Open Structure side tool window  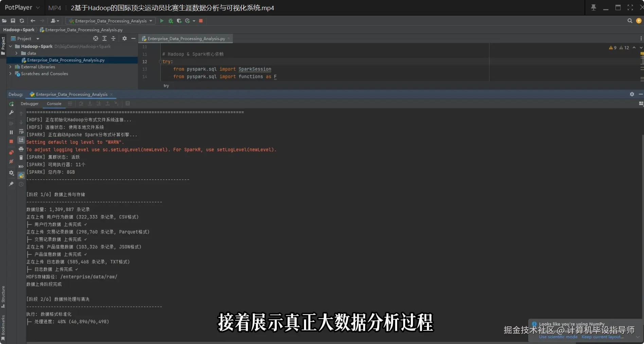tap(3, 297)
